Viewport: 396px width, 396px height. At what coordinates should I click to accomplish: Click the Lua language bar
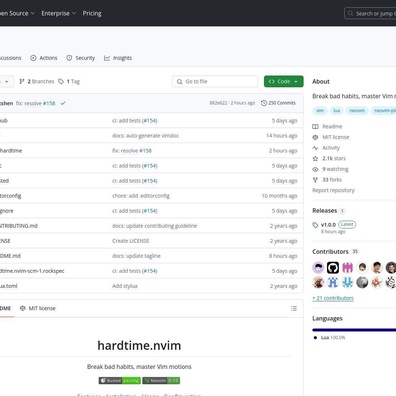coord(354,330)
